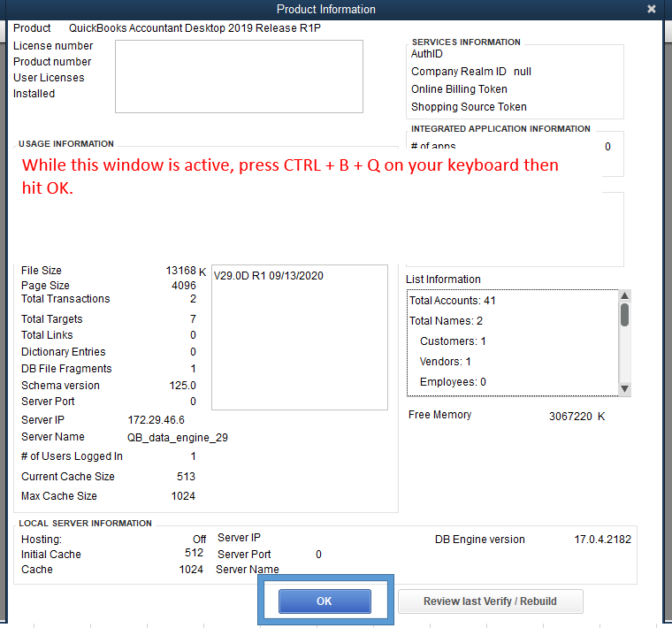Screen dimensions: 672x628
Task: Click the Server IP value 172.29.46.6
Action: 156,419
